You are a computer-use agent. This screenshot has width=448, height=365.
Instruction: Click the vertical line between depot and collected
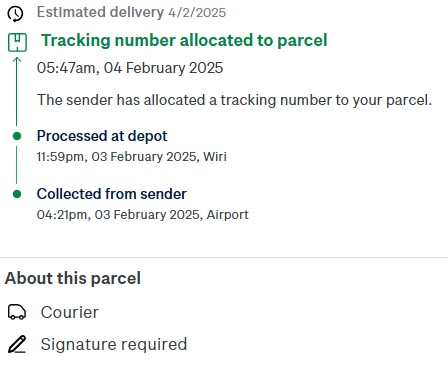(17, 165)
